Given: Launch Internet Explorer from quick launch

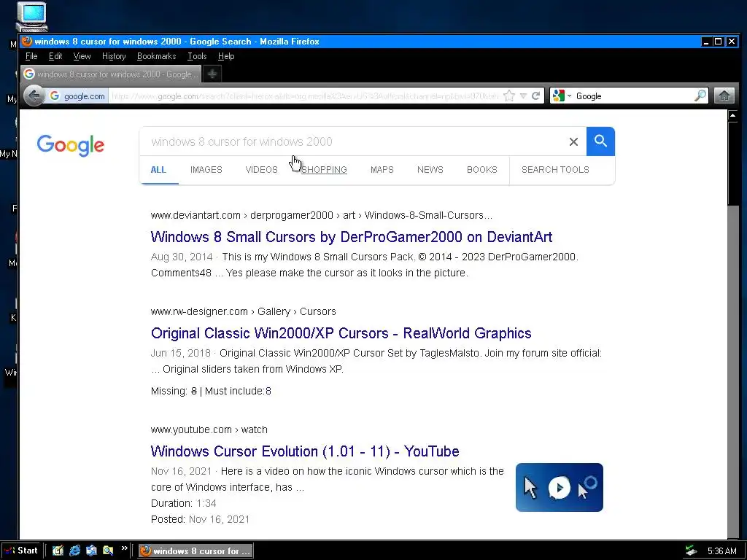Looking at the screenshot, I should (x=75, y=551).
